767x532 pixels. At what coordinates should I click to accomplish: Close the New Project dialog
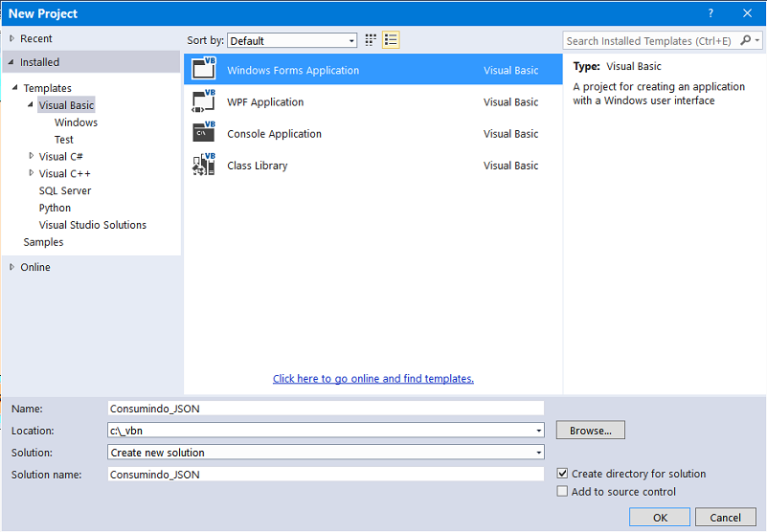coord(747,13)
